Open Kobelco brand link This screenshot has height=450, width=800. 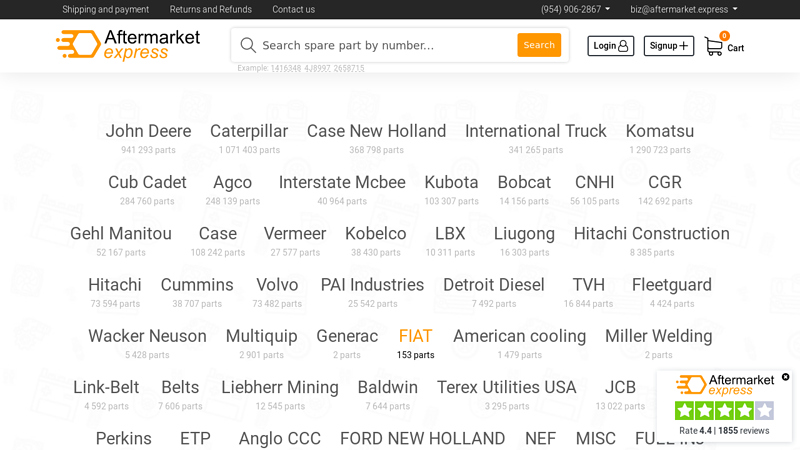[376, 233]
